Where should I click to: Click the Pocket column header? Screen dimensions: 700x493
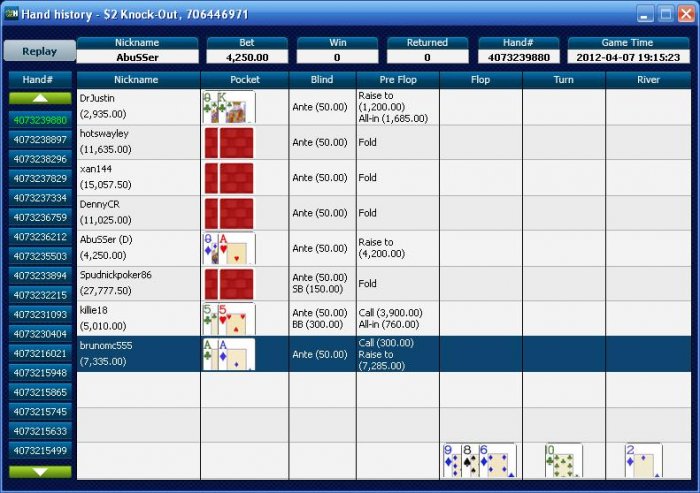[x=245, y=80]
